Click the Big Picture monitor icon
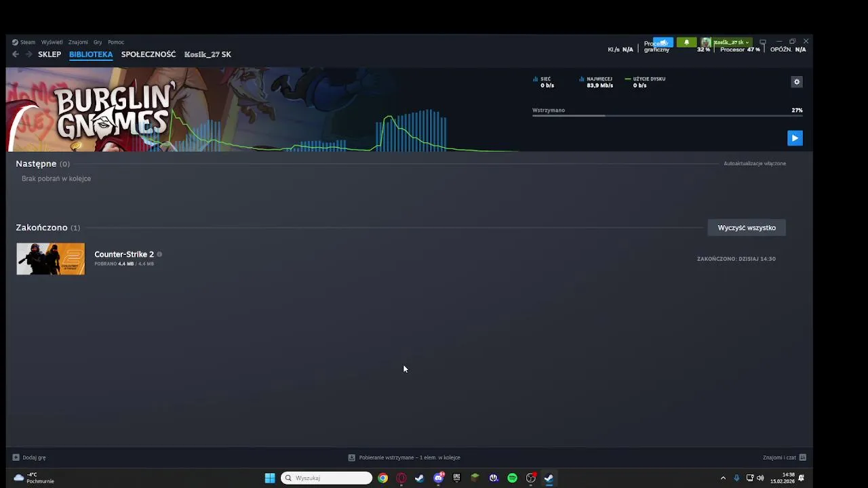Screen dimensions: 868x488 762,42
